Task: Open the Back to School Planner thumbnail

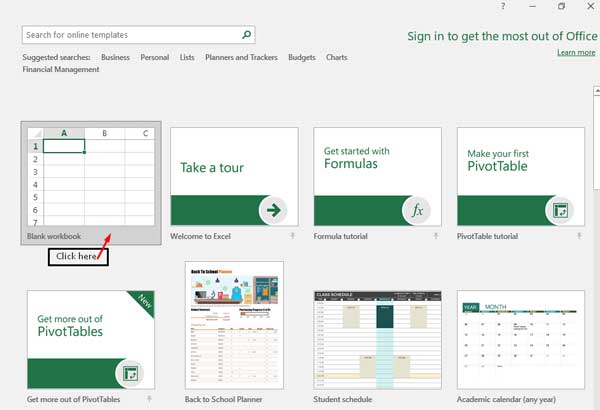Action: [234, 325]
